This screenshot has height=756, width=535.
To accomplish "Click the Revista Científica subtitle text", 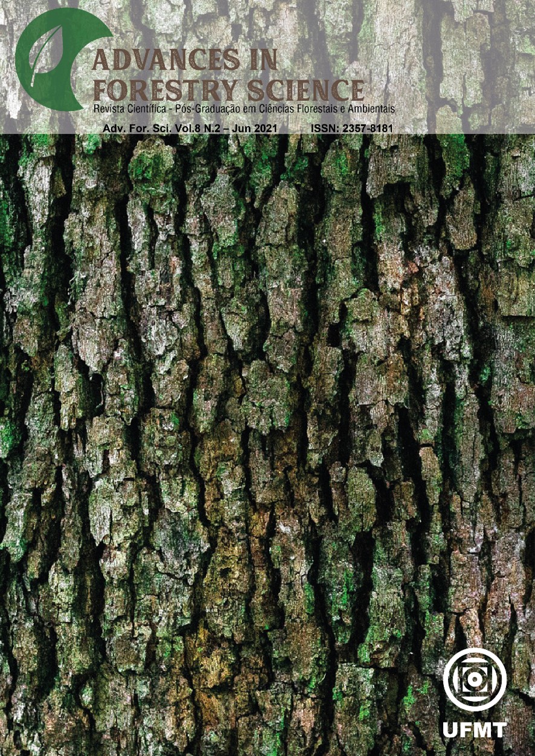I will tap(129, 109).
